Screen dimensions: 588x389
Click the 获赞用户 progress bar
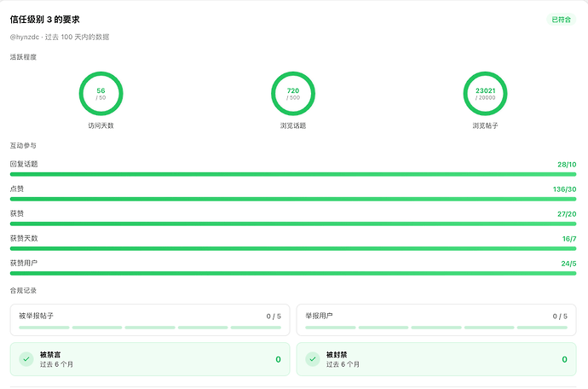[x=293, y=273]
